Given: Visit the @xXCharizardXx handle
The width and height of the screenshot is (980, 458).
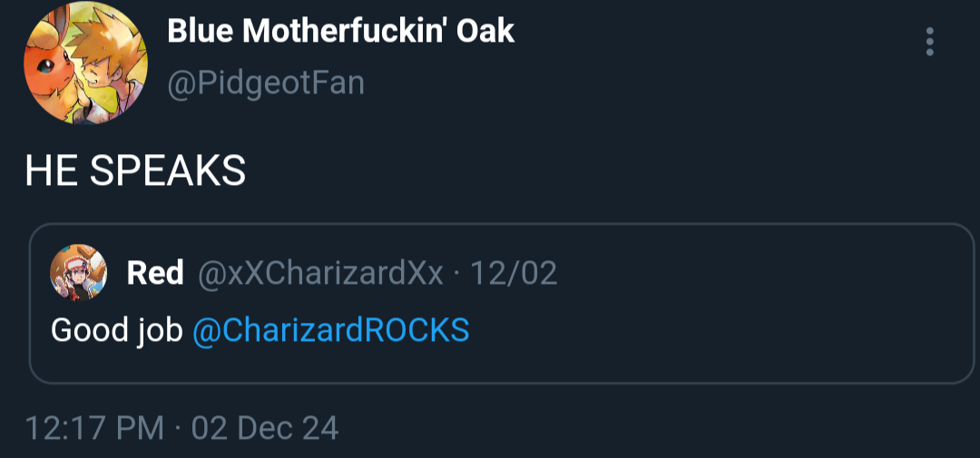Looking at the screenshot, I should [x=319, y=273].
